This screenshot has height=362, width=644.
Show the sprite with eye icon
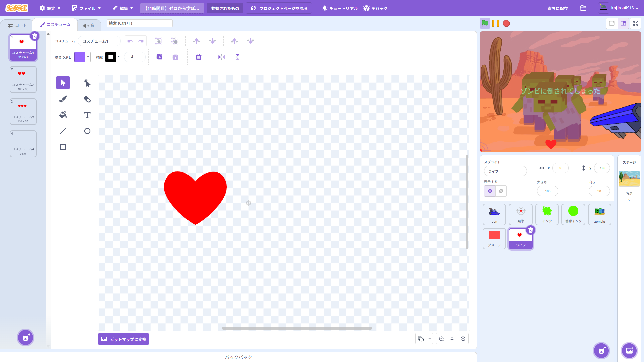(490, 191)
